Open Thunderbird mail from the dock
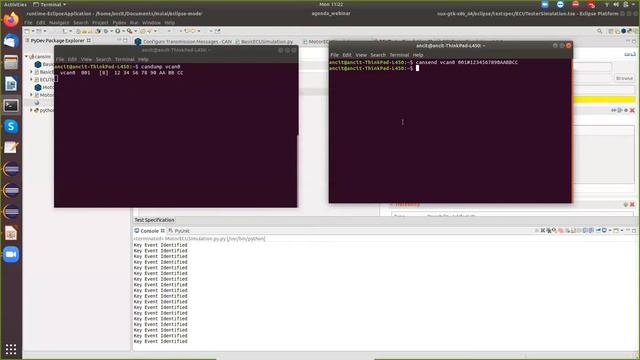 11,41
